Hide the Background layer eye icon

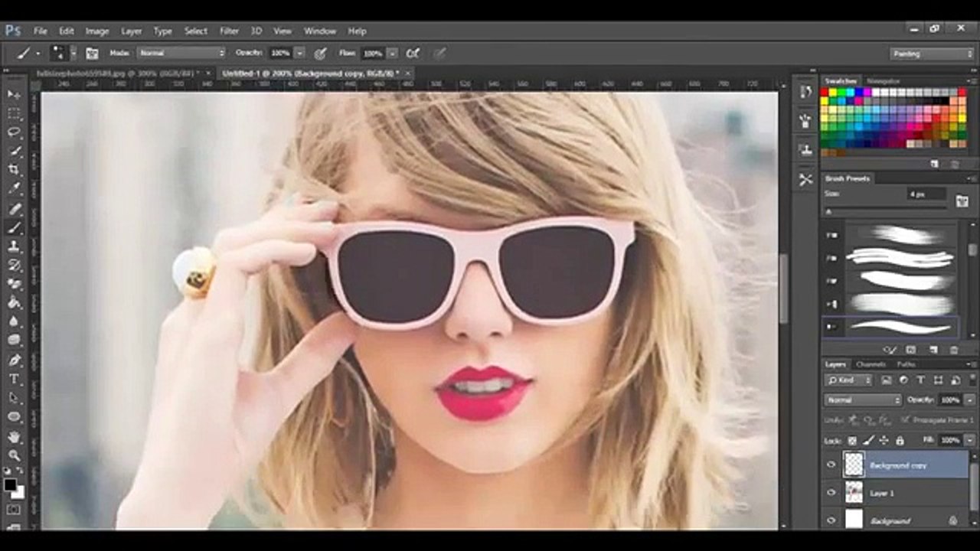pyautogui.click(x=831, y=520)
